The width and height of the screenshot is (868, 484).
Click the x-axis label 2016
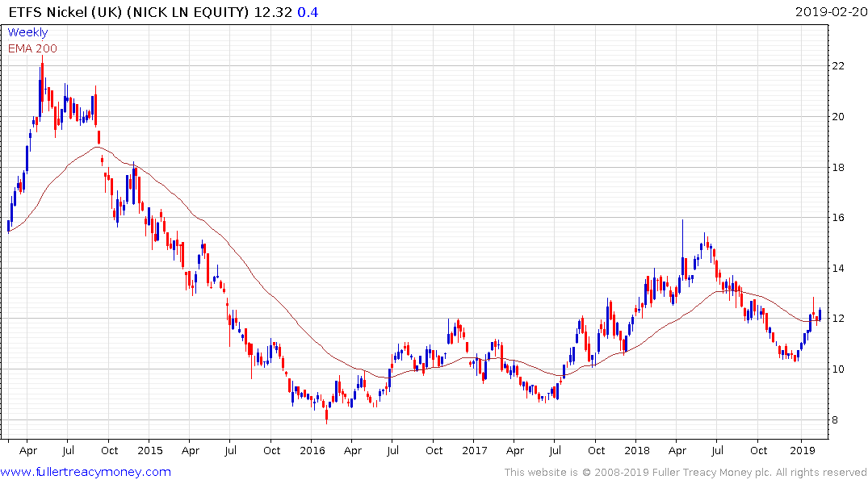pos(312,450)
